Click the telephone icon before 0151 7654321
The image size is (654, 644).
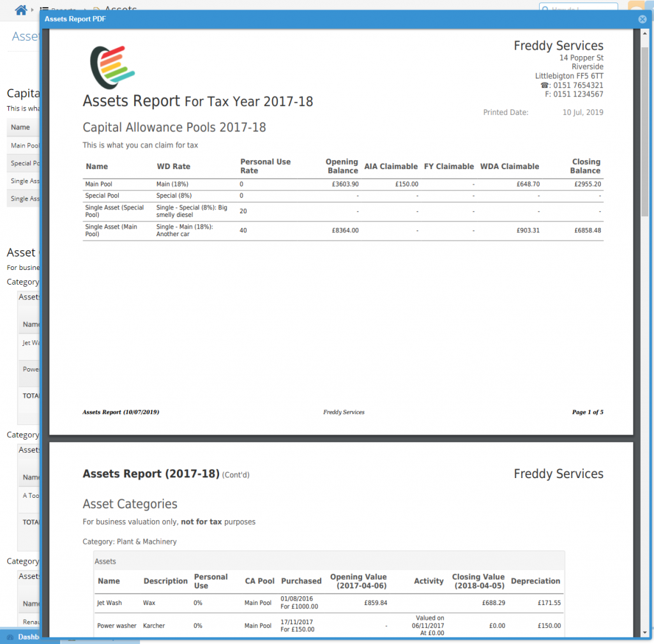click(x=545, y=85)
